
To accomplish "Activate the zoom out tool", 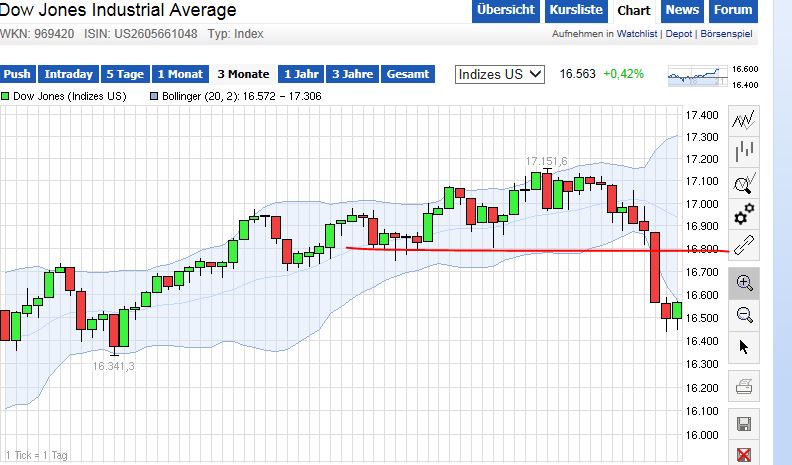I will coord(744,315).
